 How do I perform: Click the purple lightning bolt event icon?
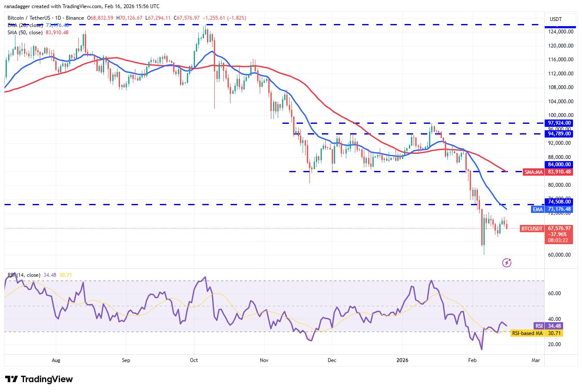(507, 263)
